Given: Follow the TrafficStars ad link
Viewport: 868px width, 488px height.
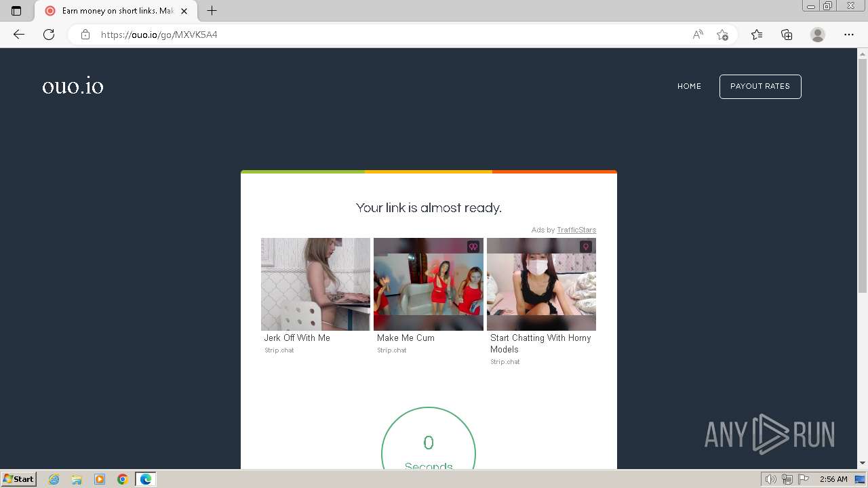Looking at the screenshot, I should pos(576,230).
